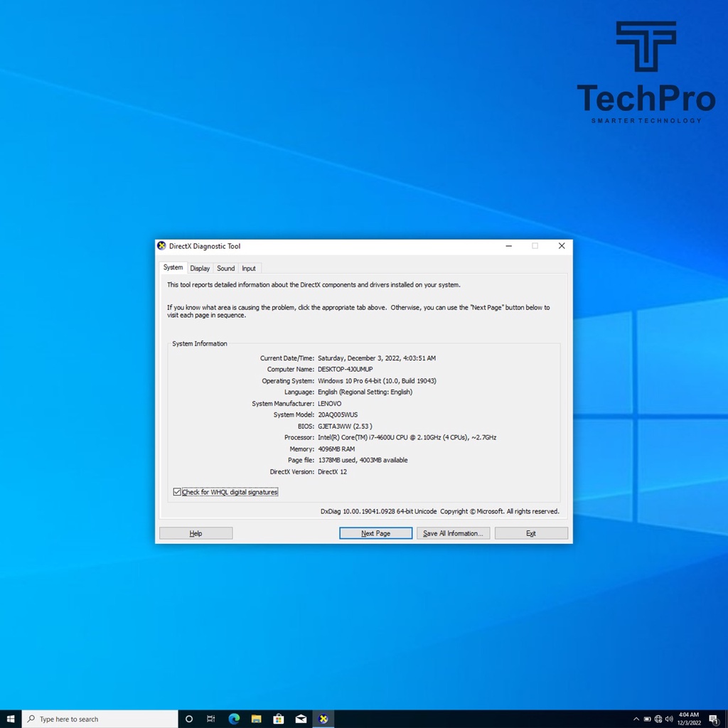728x728 pixels.
Task: Uncheck Check for WHQL digital signatures
Action: (x=177, y=492)
